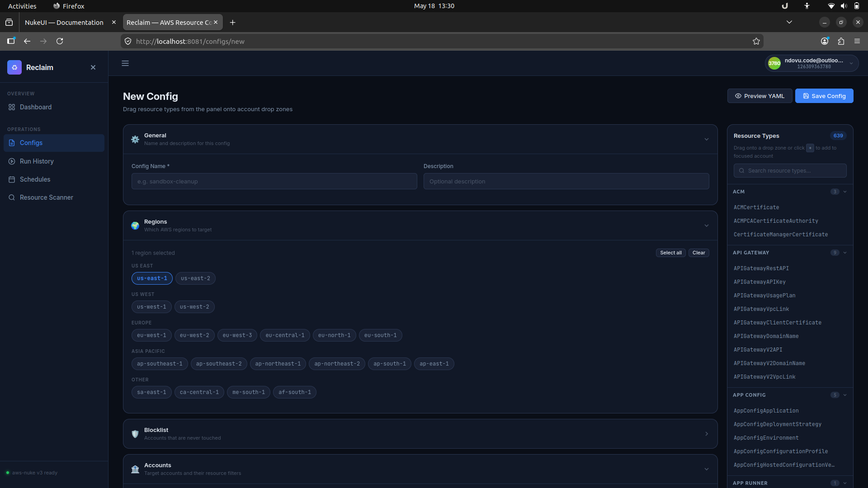Screen dimensions: 868x488
Task: Select the AppConfigApplication resource type
Action: [x=766, y=411]
